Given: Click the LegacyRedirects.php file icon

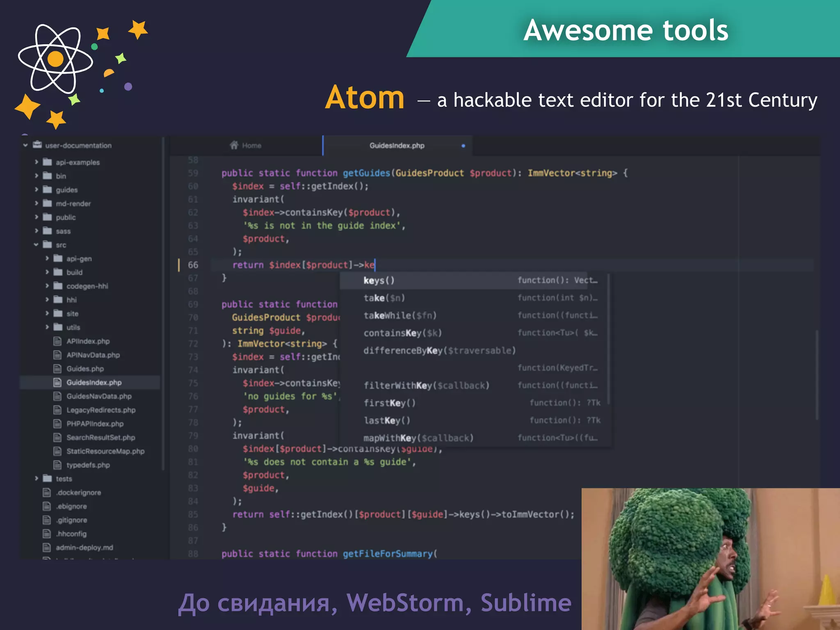Looking at the screenshot, I should tap(57, 410).
